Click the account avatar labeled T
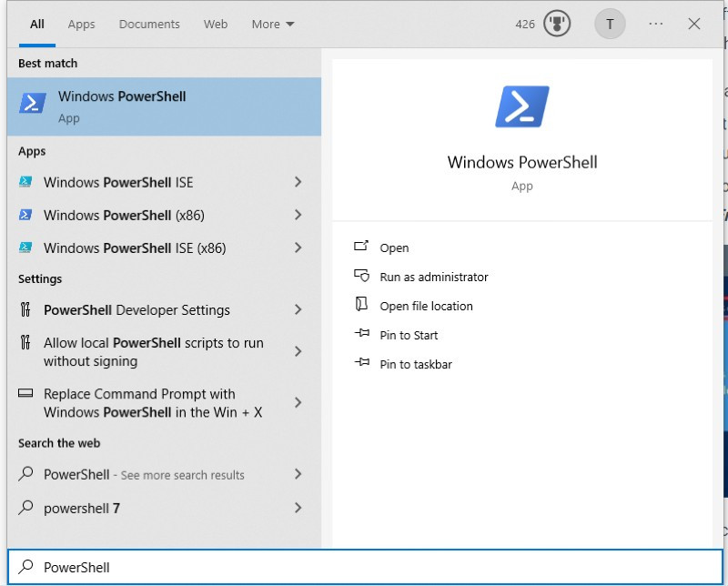This screenshot has width=728, height=586. click(610, 24)
